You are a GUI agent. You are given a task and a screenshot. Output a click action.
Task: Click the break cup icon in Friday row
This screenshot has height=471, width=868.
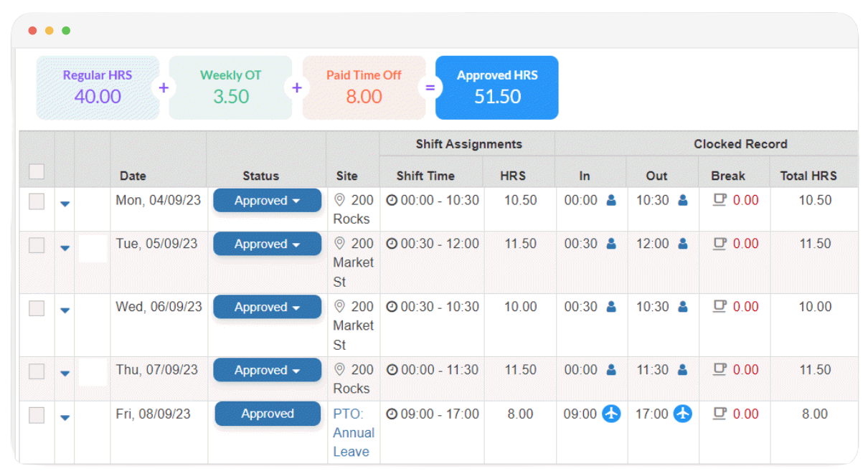720,414
